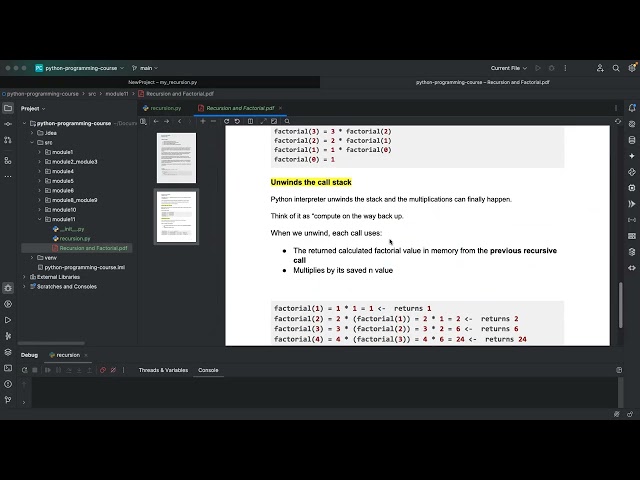Screen dimensions: 640x480
Task: Switch to Threads & Variables tab
Action: click(163, 370)
